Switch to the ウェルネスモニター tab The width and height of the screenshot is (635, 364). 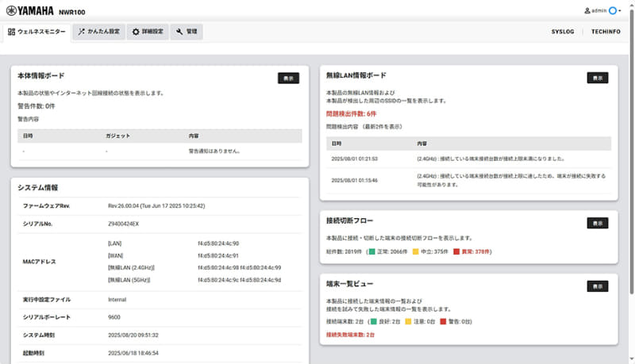pyautogui.click(x=37, y=32)
